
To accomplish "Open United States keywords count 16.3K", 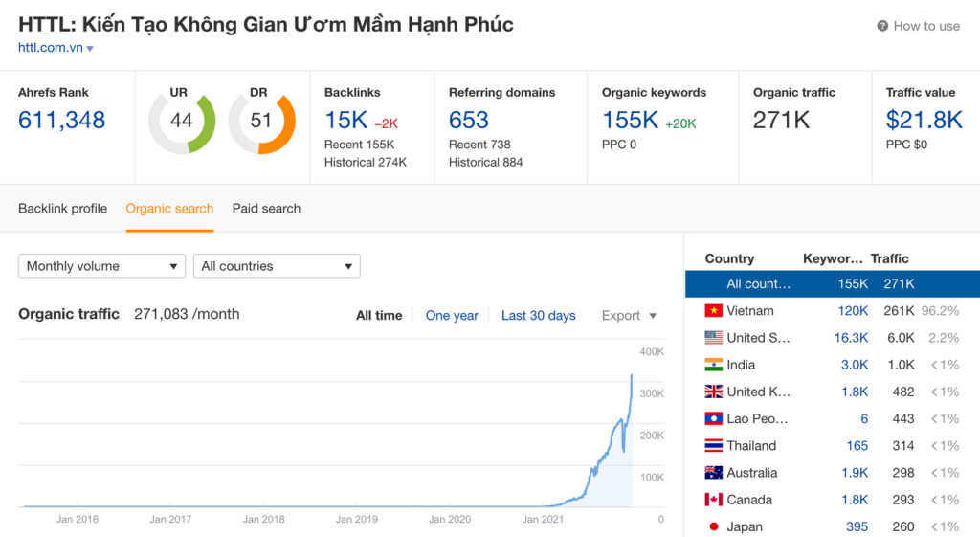I will [x=851, y=338].
